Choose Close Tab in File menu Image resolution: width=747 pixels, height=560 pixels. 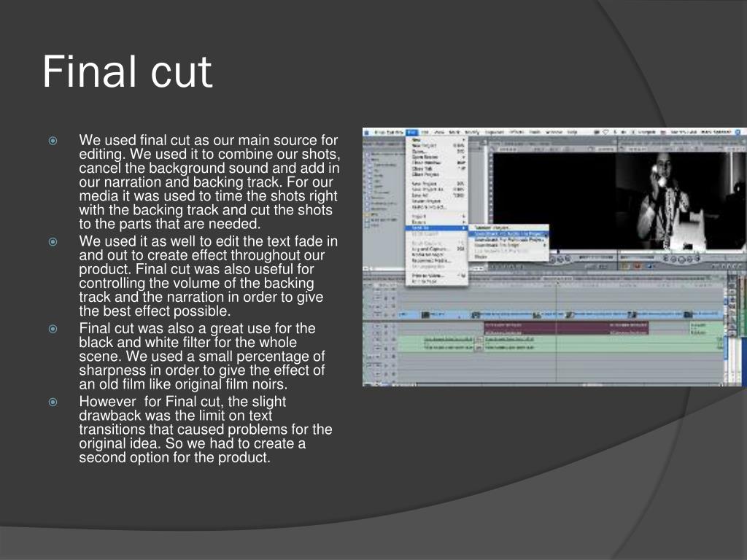pyautogui.click(x=436, y=168)
